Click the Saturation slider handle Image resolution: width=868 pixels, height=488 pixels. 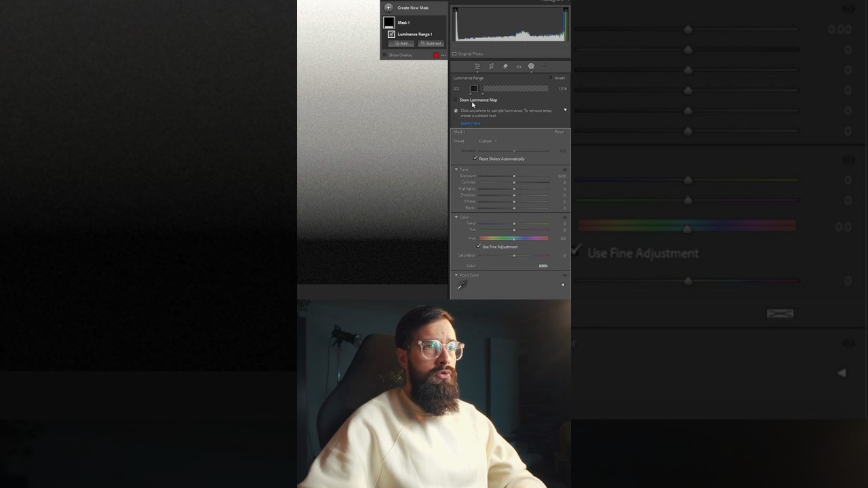(514, 256)
